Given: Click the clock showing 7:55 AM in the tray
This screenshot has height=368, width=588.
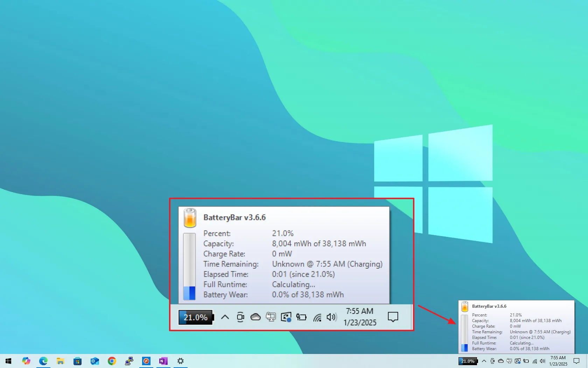Looking at the screenshot, I should [360, 311].
